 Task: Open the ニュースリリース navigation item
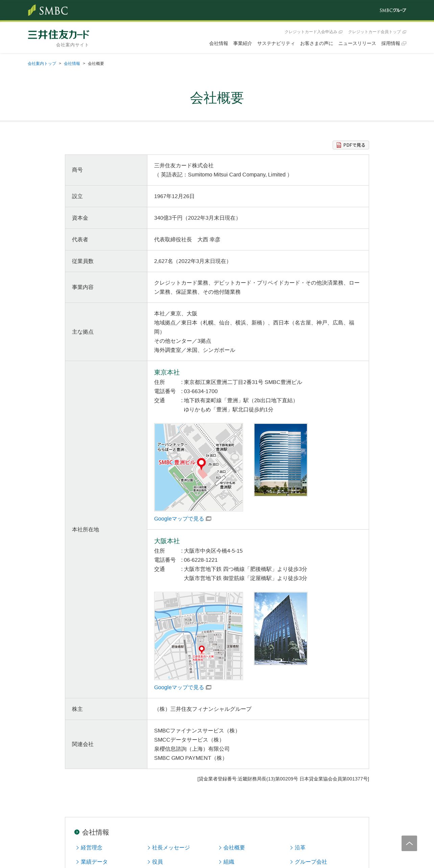357,43
